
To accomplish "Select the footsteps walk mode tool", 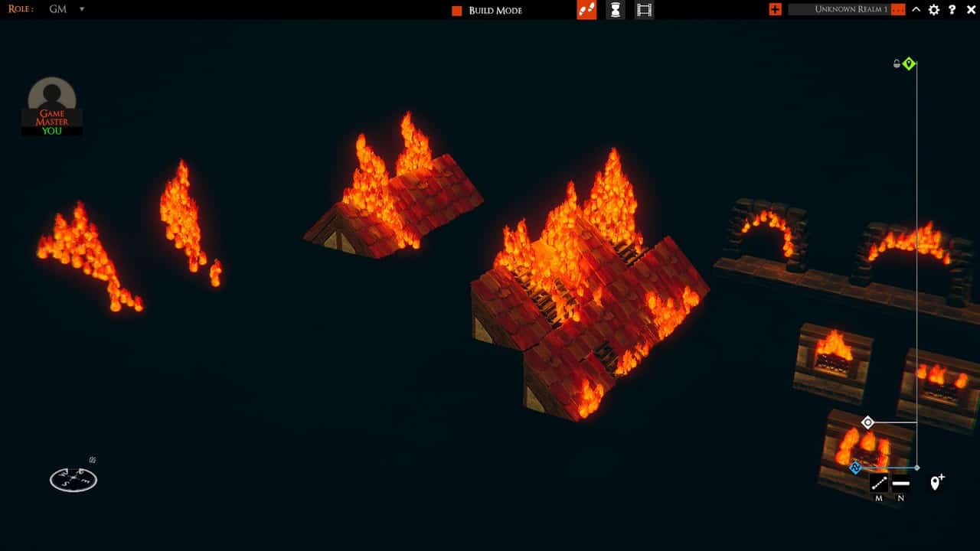I will pos(586,10).
